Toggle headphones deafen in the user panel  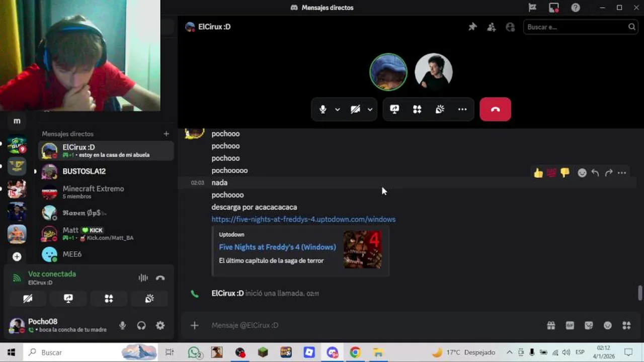click(141, 326)
